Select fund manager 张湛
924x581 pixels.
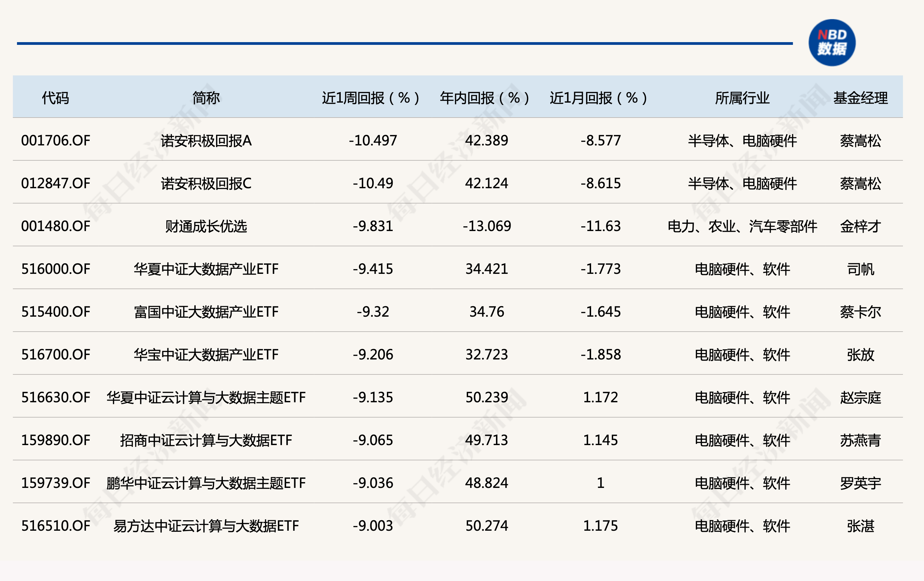click(860, 526)
